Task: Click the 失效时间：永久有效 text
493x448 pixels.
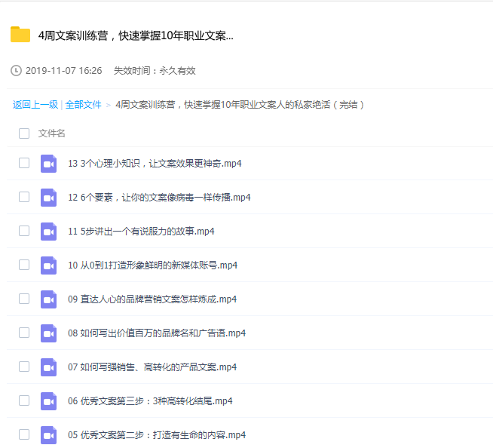Action: [x=155, y=71]
